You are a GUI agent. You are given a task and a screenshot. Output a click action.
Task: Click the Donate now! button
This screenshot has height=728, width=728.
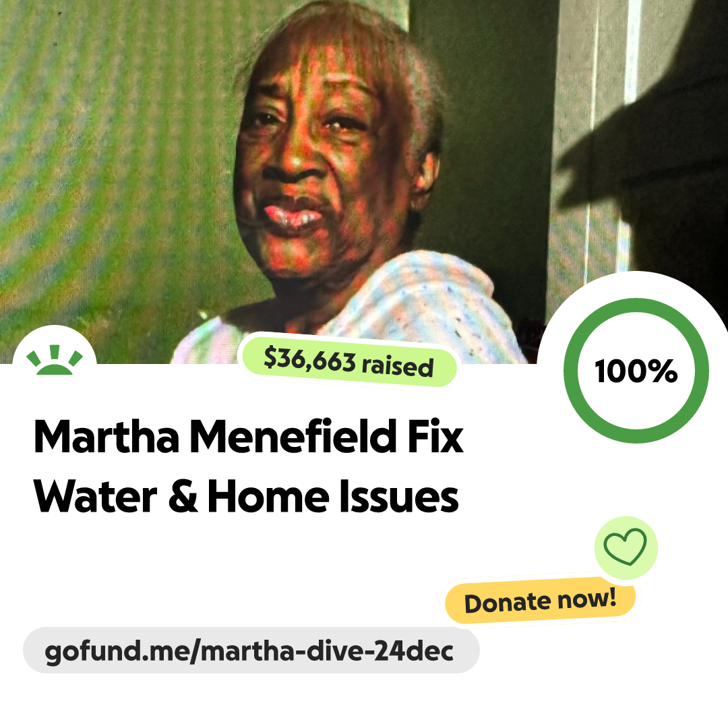pos(540,601)
